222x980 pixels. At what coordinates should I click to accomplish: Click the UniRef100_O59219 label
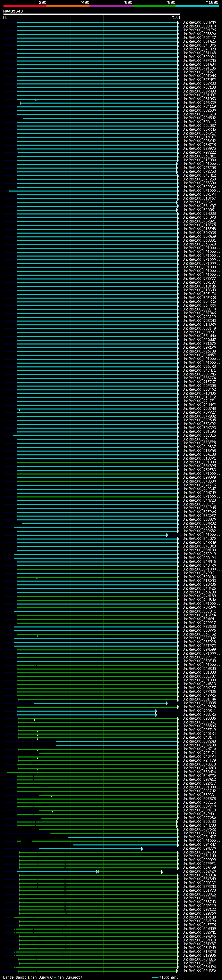tap(199, 906)
